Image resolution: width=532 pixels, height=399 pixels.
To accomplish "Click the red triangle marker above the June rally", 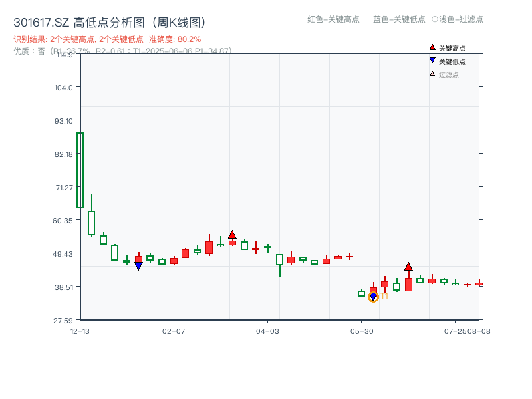I will [408, 267].
